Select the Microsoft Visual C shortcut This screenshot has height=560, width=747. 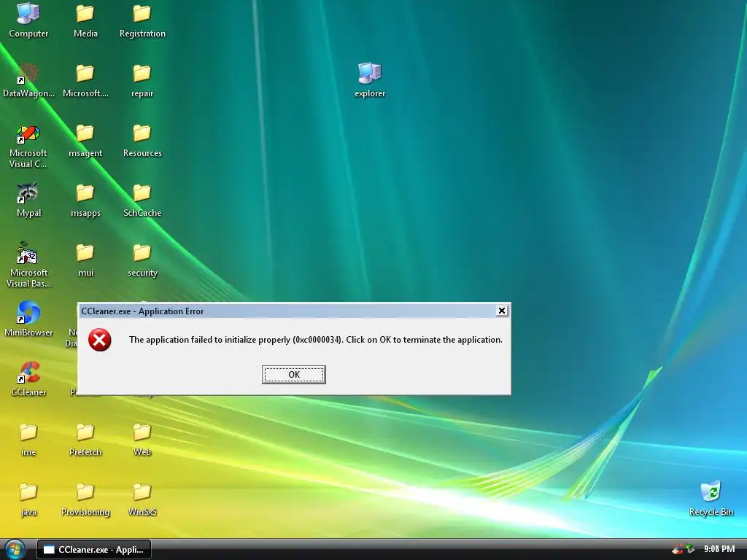28,146
